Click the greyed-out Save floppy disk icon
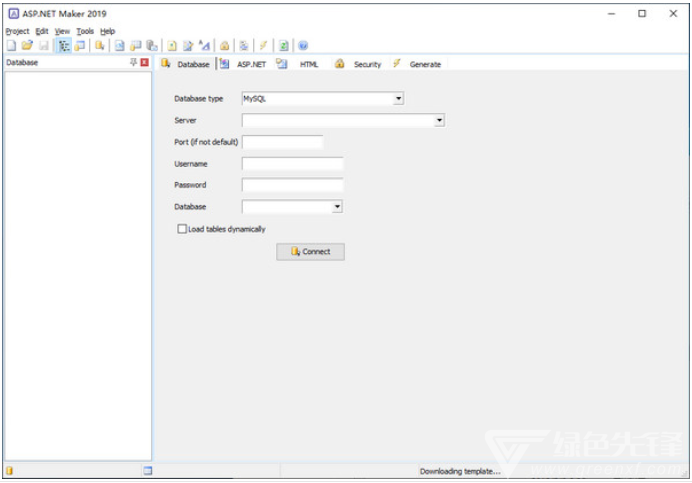 point(44,45)
